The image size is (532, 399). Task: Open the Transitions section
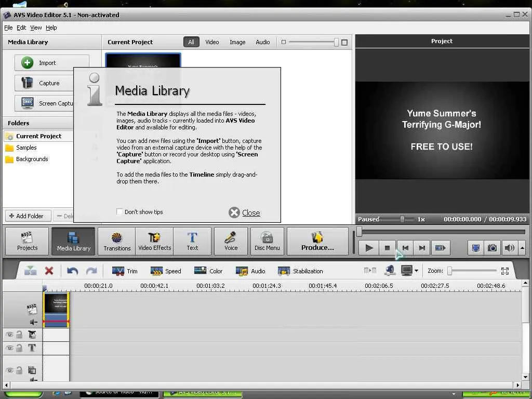[117, 241]
